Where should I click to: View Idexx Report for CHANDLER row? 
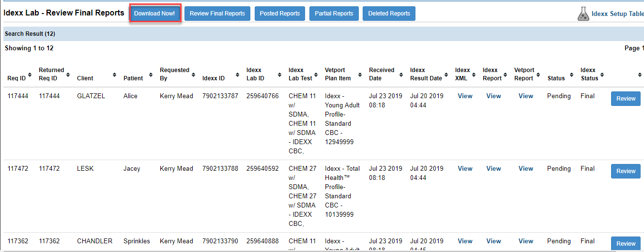coord(493,241)
